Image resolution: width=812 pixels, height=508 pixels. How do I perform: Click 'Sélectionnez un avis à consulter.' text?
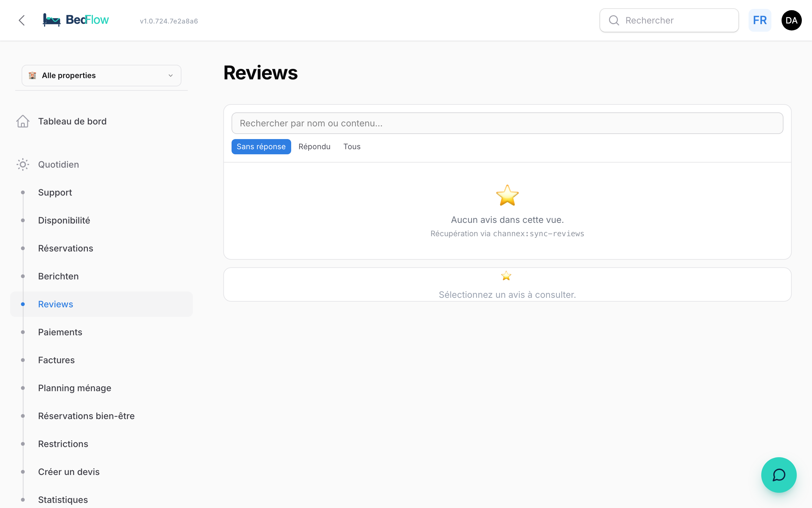507,295
